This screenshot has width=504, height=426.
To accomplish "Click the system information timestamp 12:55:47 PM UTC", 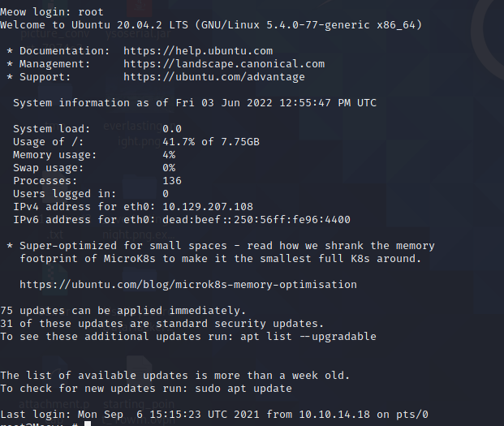I will tap(328, 103).
